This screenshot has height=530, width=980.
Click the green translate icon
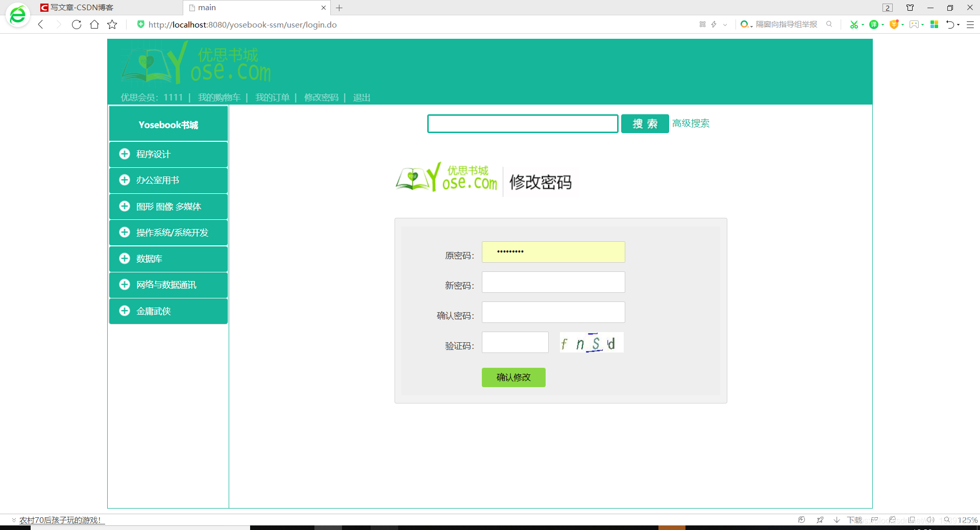tap(874, 24)
